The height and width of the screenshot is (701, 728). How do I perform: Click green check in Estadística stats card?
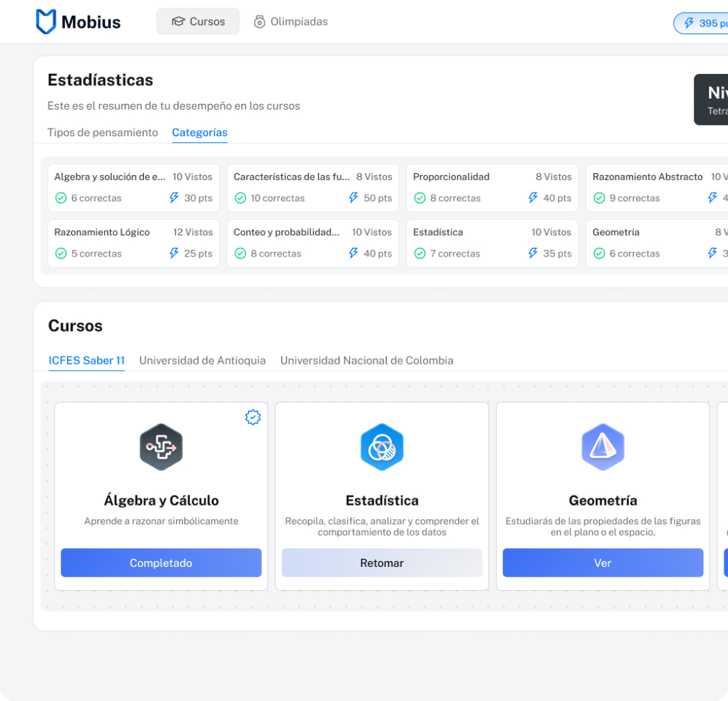pos(420,253)
